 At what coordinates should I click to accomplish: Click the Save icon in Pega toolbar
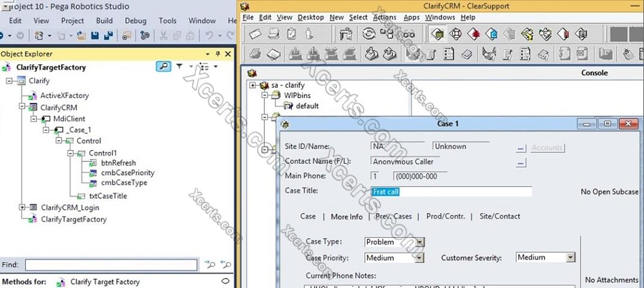click(x=93, y=36)
